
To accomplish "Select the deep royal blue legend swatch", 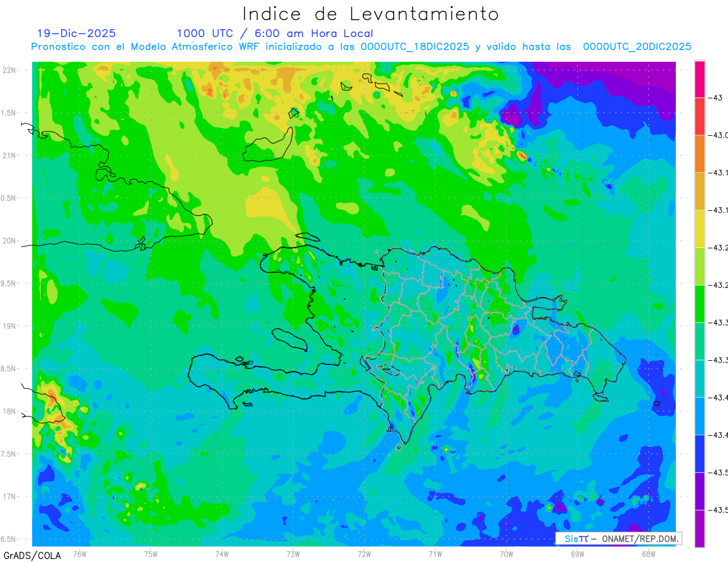I will click(699, 453).
